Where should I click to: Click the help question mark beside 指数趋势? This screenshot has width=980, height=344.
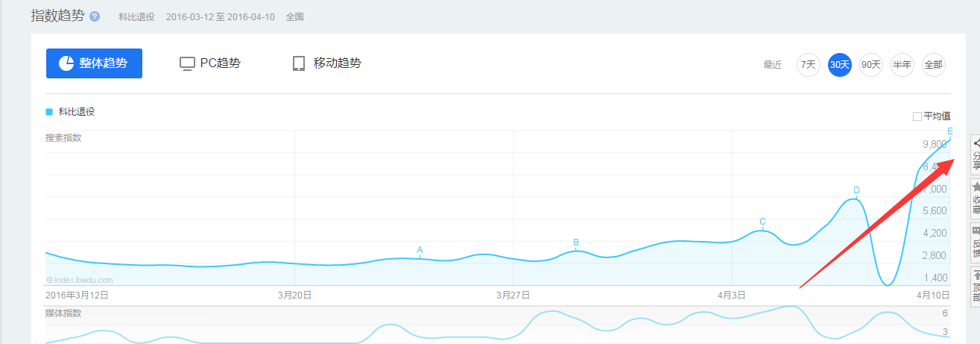[x=95, y=16]
